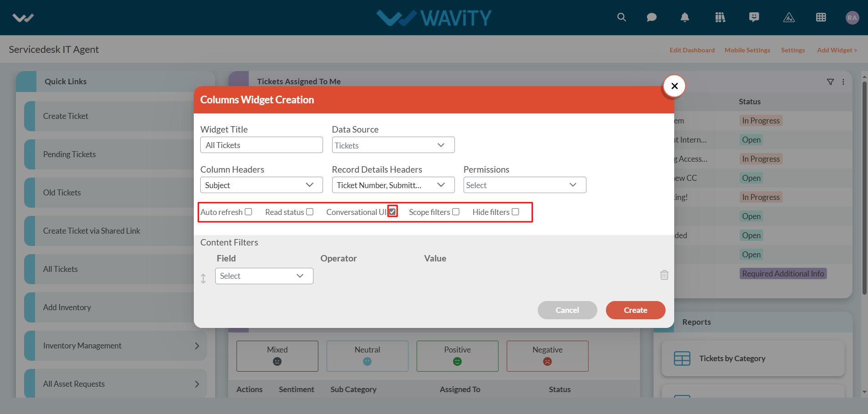The image size is (868, 414).
Task: Expand the Inventory Management quick link arrow
Action: point(197,346)
